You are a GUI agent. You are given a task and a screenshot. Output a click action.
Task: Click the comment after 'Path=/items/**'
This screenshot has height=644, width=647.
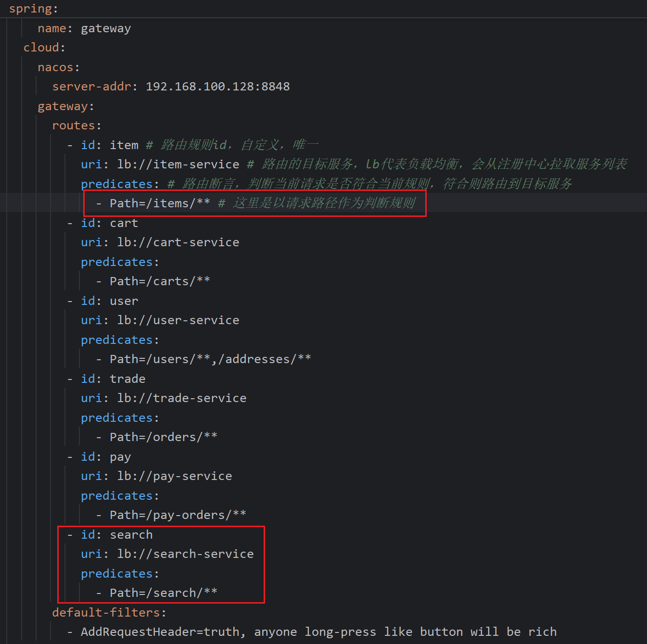tap(317, 203)
